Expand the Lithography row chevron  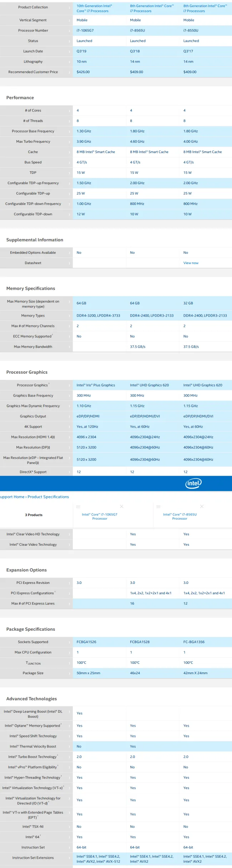coord(70,62)
